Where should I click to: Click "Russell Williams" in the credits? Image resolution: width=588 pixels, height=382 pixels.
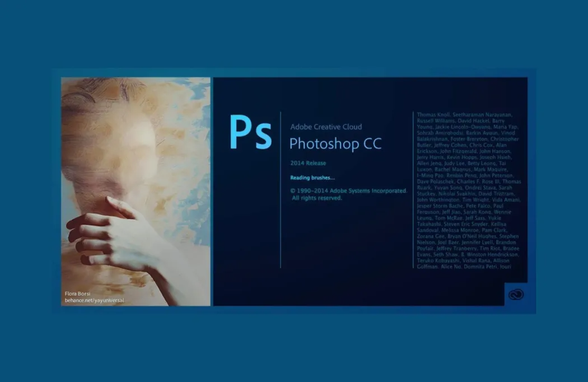click(x=435, y=121)
